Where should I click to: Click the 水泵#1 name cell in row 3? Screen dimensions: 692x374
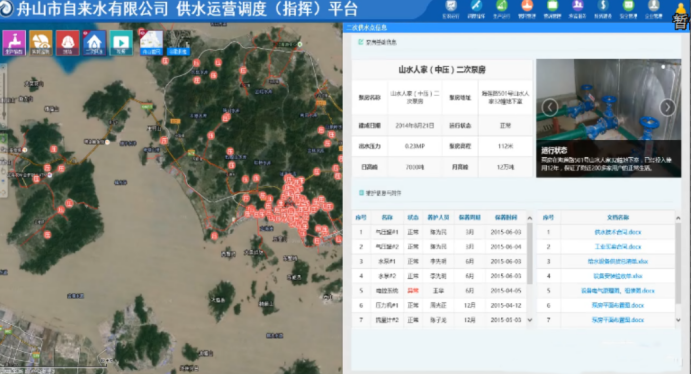pos(387,261)
